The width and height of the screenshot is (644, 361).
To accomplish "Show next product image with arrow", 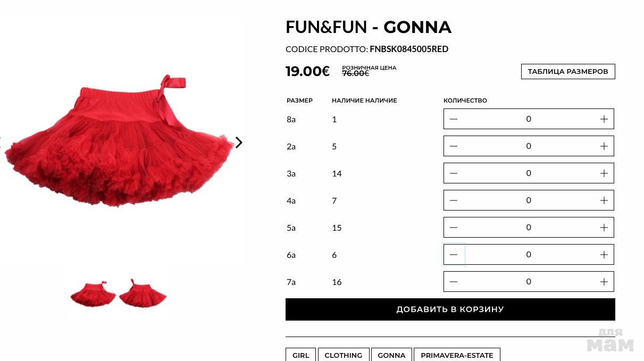I will point(239,142).
